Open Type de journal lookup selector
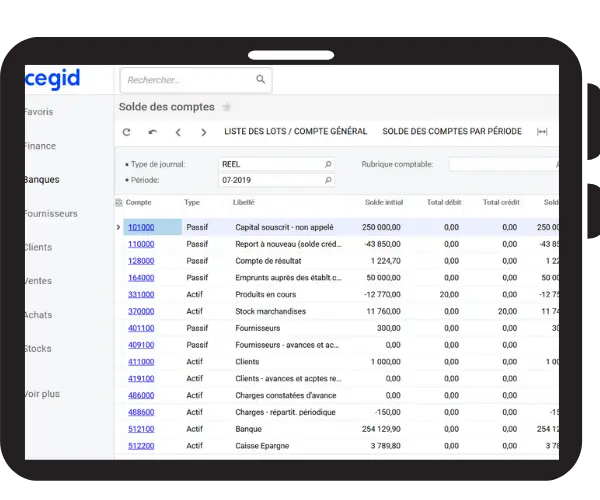This screenshot has height=500, width=600. pyautogui.click(x=327, y=164)
